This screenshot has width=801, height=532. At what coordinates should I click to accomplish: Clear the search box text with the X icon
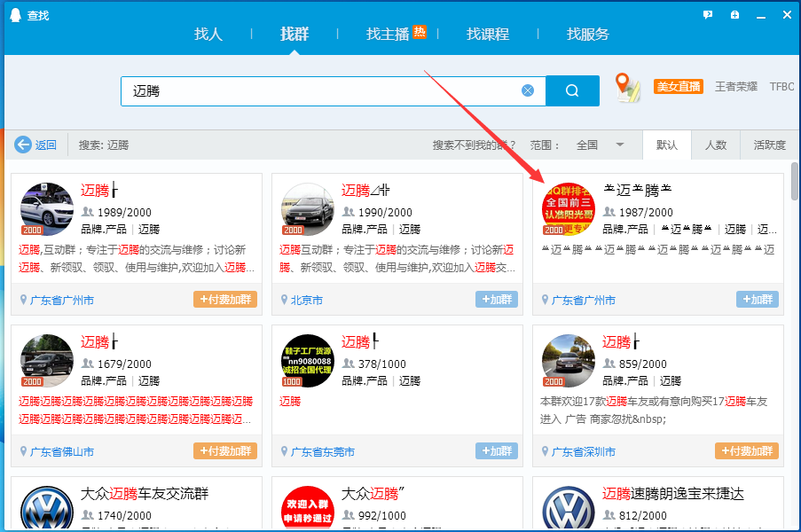click(x=528, y=90)
